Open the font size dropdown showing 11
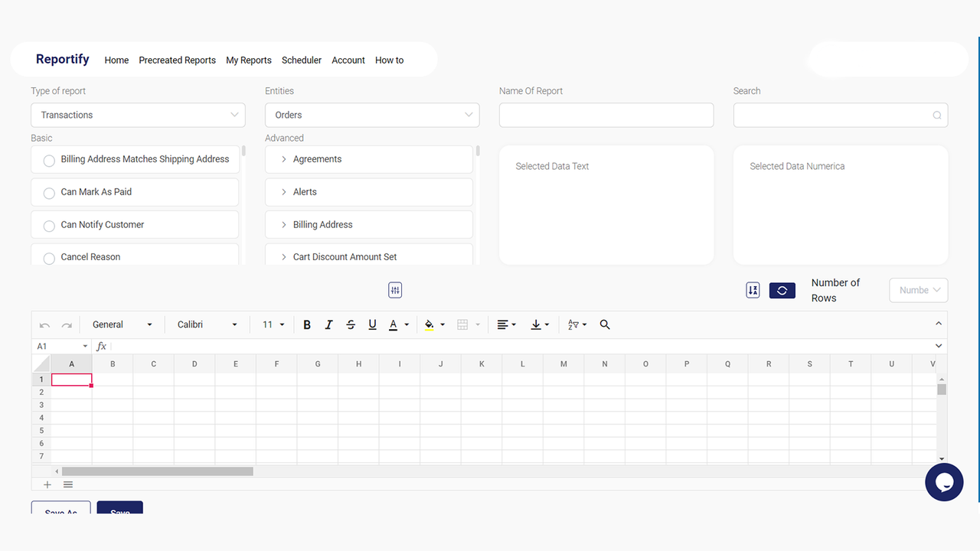Viewport: 980px width, 551px height. pyautogui.click(x=272, y=324)
